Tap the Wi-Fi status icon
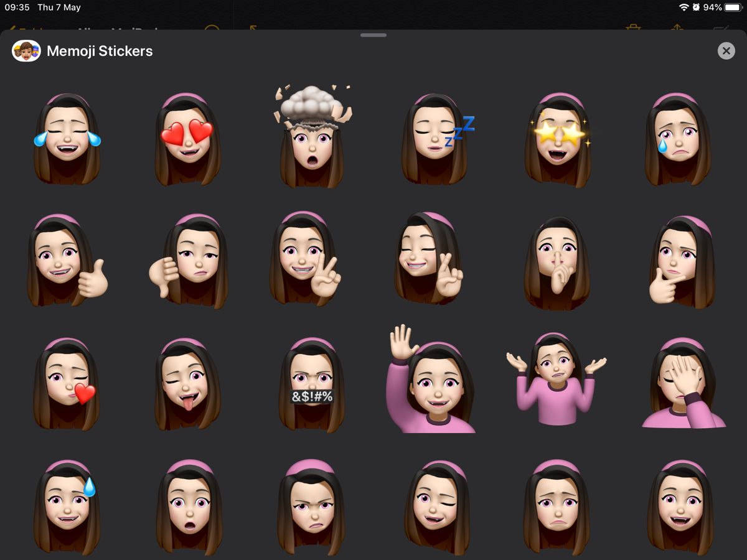The height and width of the screenshot is (560, 747). click(x=684, y=7)
